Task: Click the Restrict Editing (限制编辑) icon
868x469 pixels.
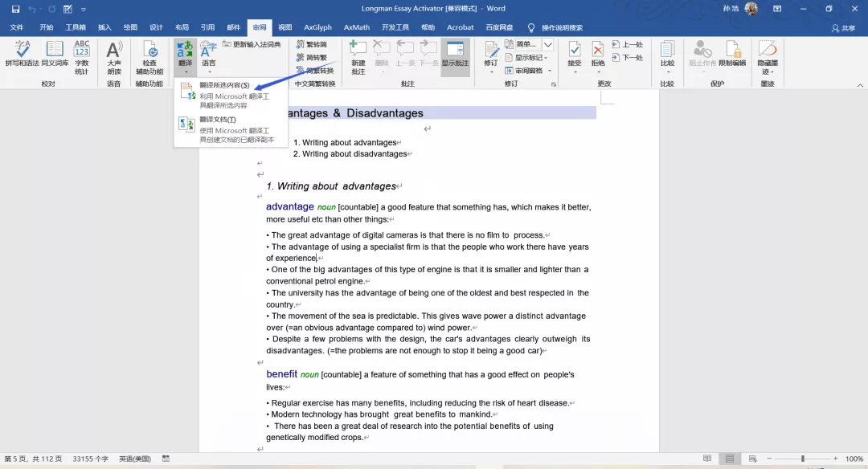Action: (732, 55)
